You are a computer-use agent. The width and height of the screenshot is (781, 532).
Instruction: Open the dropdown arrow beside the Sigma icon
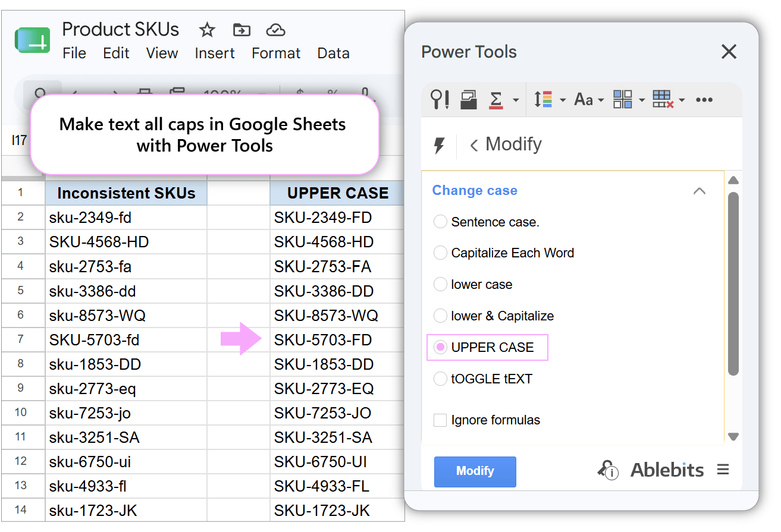click(x=515, y=100)
